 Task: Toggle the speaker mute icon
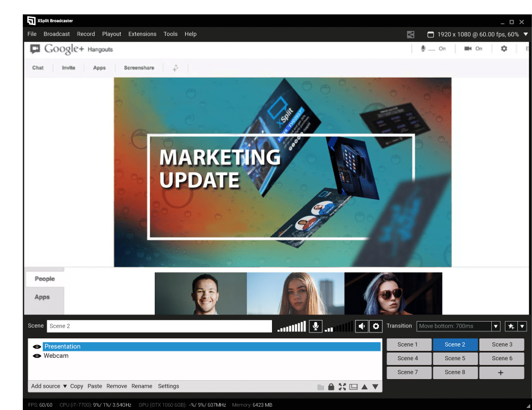coord(362,326)
